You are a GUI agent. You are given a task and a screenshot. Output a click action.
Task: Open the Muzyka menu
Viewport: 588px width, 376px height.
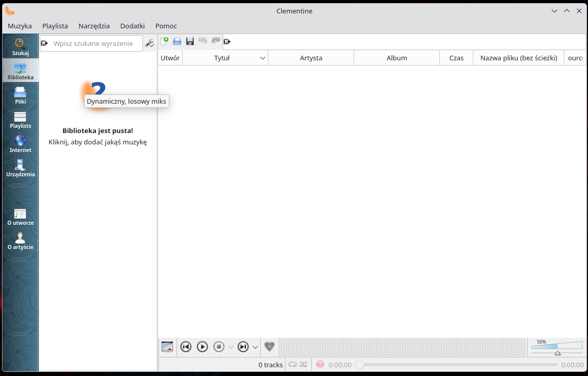pos(20,26)
